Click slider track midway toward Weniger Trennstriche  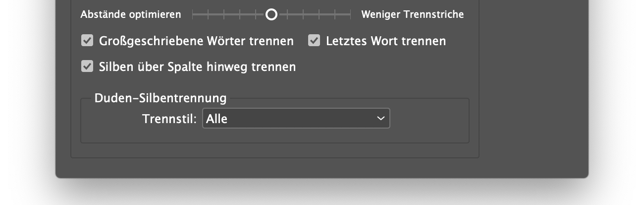coord(311,15)
